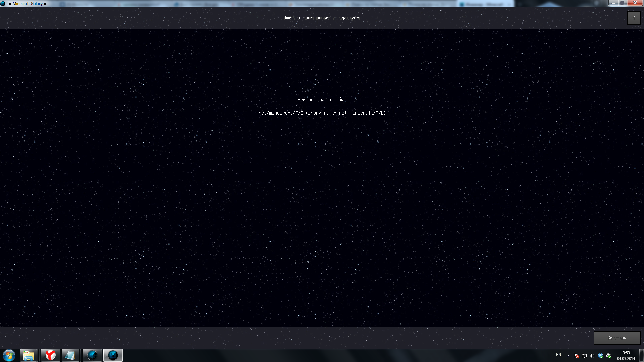Click the Dropbox tray icon
The image size is (644, 362).
point(600,356)
